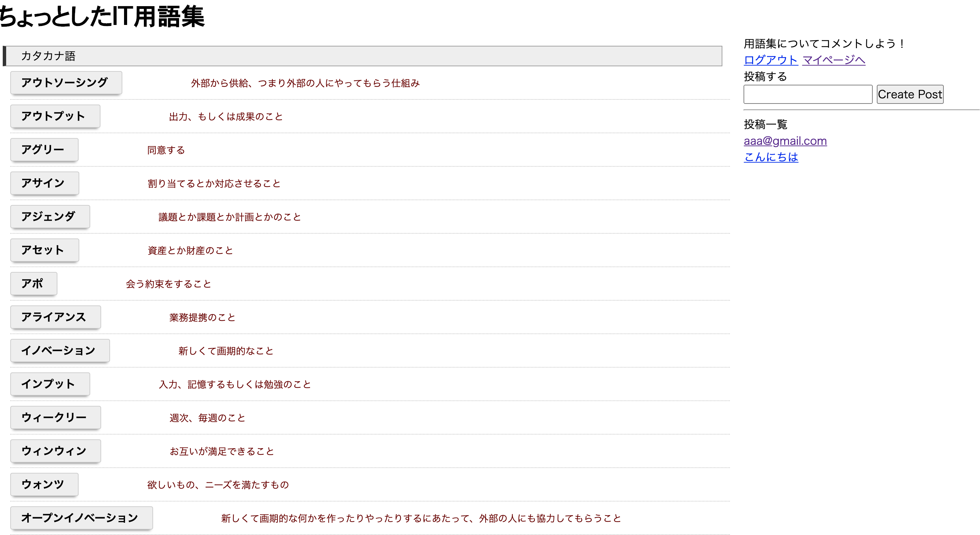The width and height of the screenshot is (980, 535).
Task: Open the アサイン term entry
Action: coord(44,183)
